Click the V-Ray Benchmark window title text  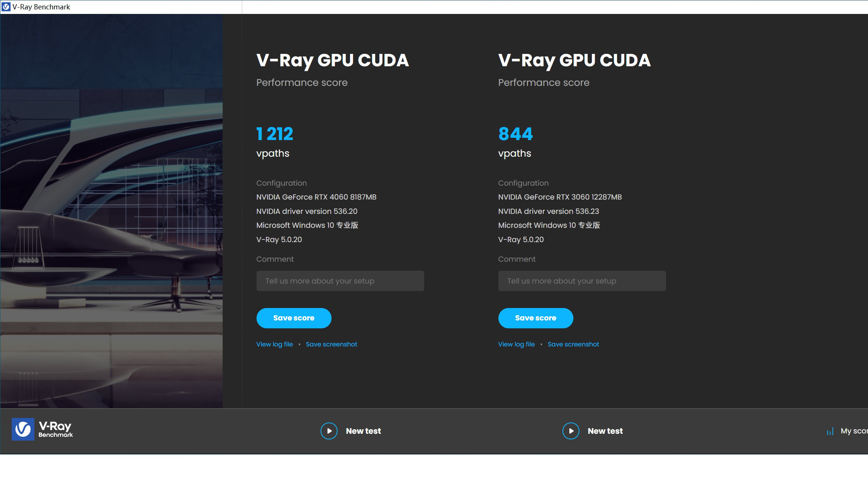coord(41,7)
